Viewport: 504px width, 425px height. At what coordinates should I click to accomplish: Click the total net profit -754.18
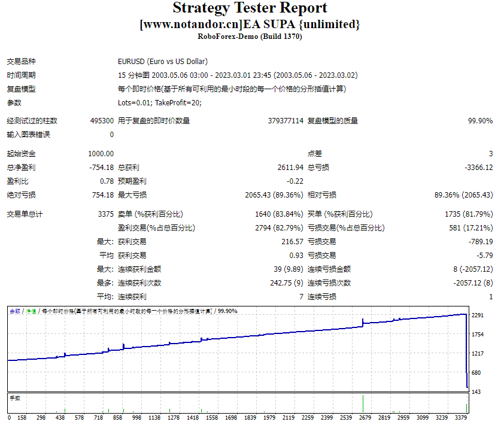tap(102, 168)
